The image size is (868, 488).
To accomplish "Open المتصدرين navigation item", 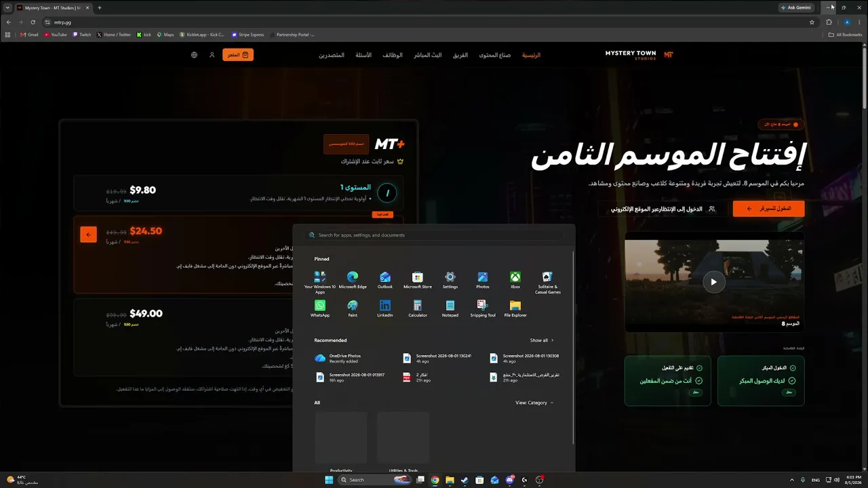I will tap(332, 55).
